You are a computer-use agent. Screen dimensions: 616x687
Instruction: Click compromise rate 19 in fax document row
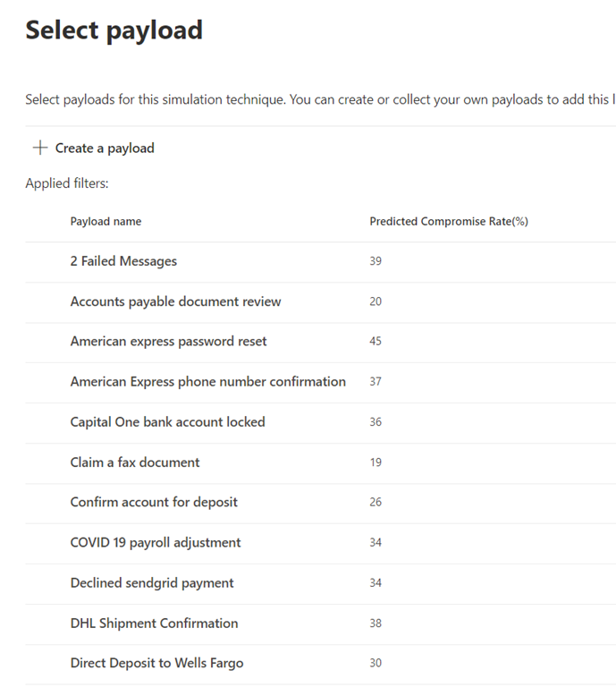point(376,462)
